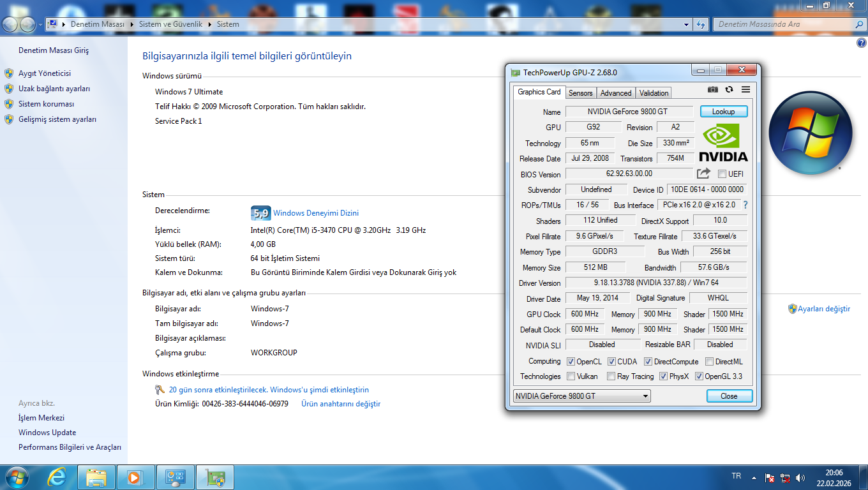Open Windows Deneyimi Dizini link
The image size is (868, 490).
[316, 213]
